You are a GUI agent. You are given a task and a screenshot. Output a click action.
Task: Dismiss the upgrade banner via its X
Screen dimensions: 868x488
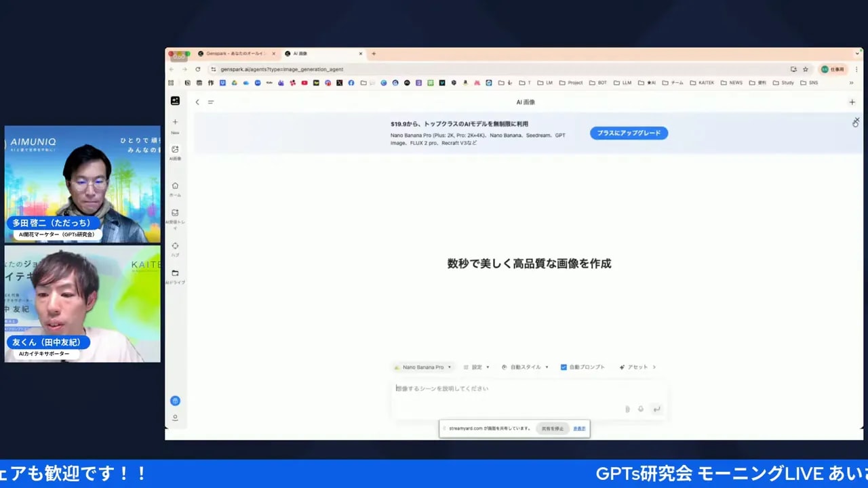tap(856, 121)
